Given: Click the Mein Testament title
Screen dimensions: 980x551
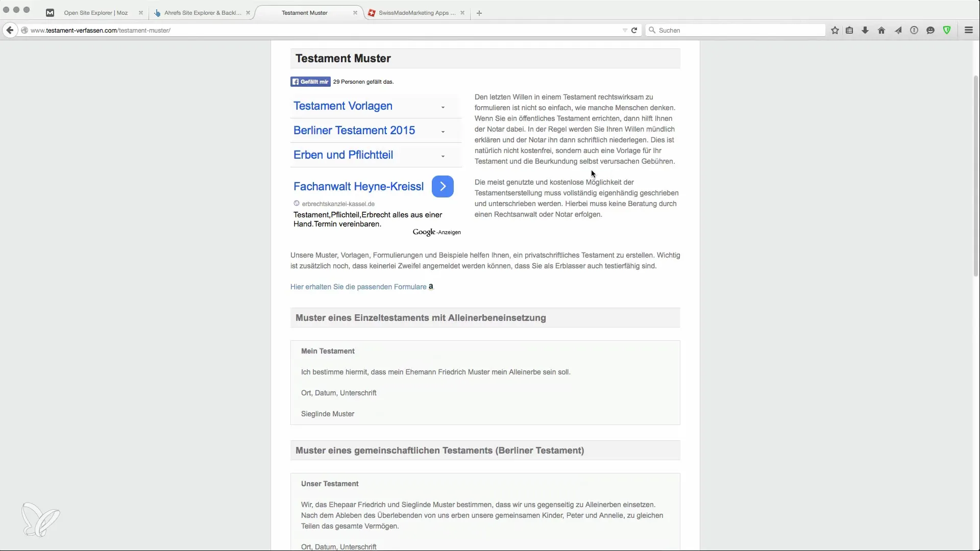Looking at the screenshot, I should pos(328,351).
